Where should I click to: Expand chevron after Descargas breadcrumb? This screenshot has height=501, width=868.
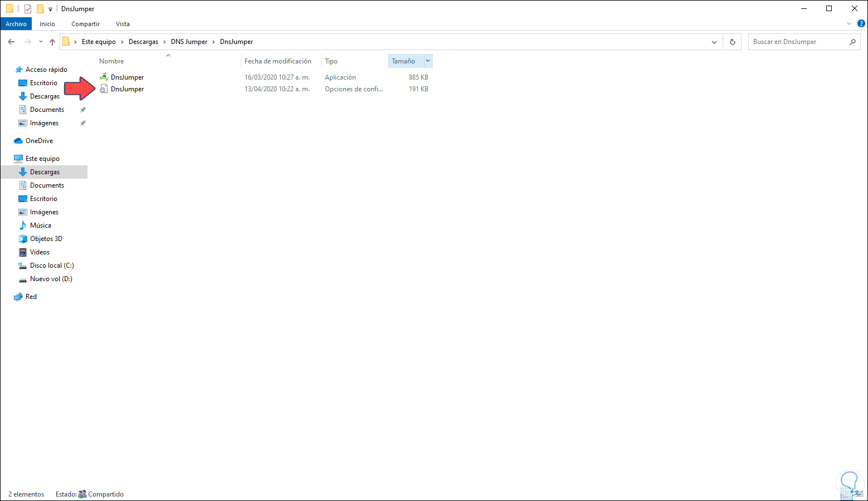click(164, 42)
